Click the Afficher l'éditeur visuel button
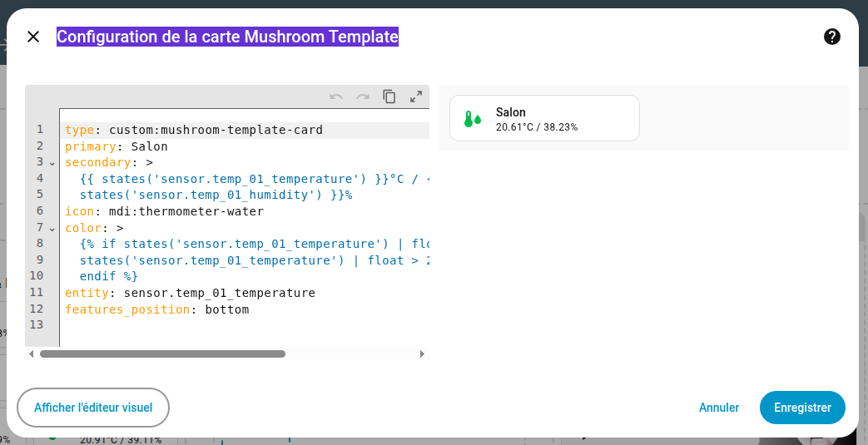868x445 pixels. tap(93, 408)
